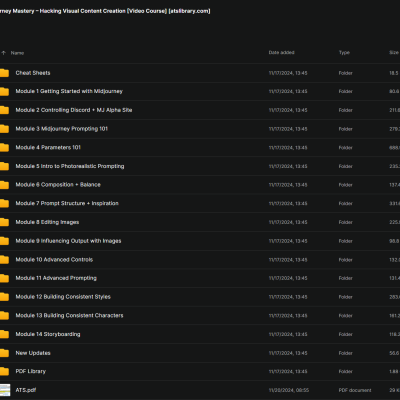Viewport: 400px width, 400px height.
Task: Open folder icon for Module 13 Consistent Characters
Action: coord(4,315)
